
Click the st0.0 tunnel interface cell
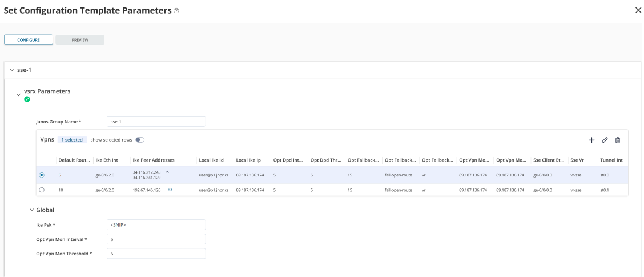click(x=605, y=175)
